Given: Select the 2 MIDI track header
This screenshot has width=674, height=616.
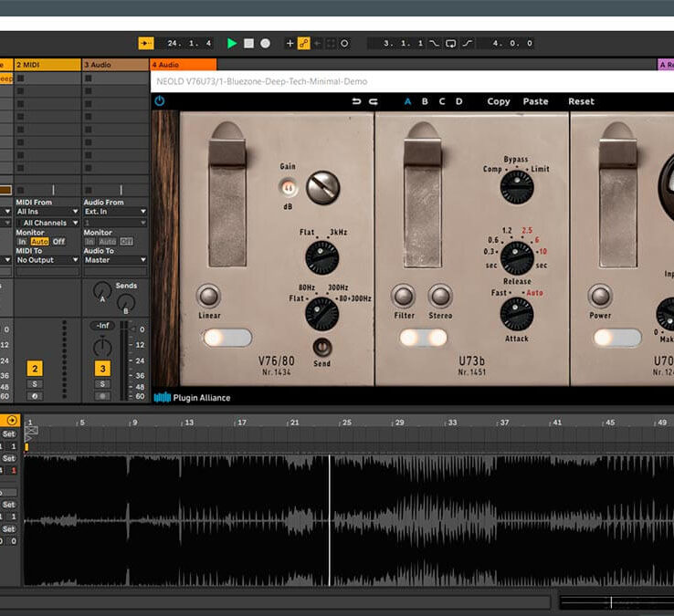Looking at the screenshot, I should (47, 65).
